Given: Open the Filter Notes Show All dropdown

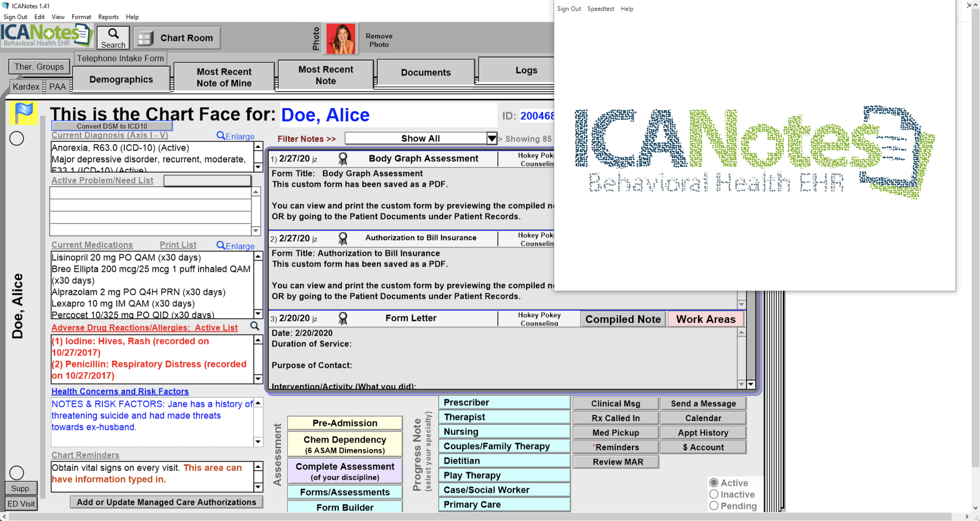Looking at the screenshot, I should pyautogui.click(x=491, y=138).
